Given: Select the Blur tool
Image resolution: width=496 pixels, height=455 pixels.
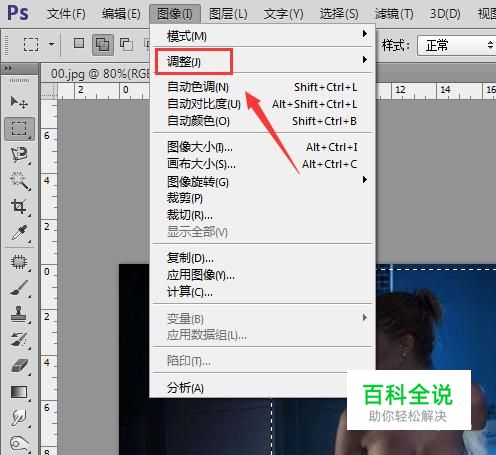Looking at the screenshot, I should (x=19, y=417).
